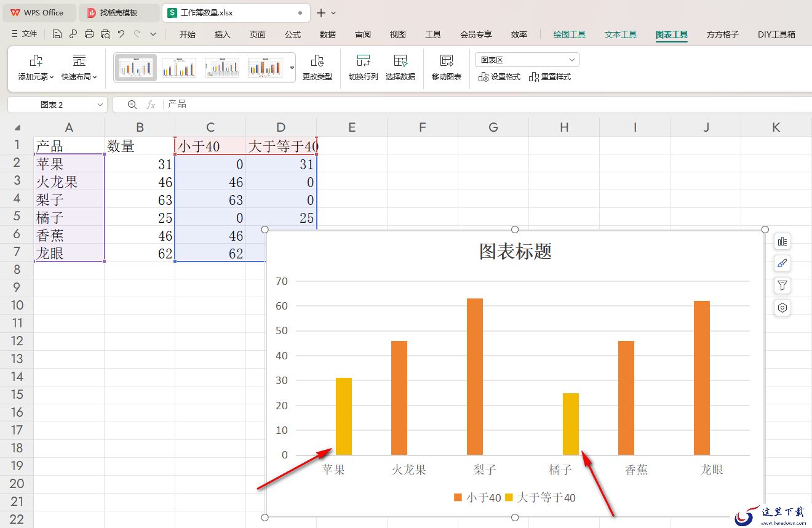Switch to the 视图 ribbon tab

tap(398, 34)
